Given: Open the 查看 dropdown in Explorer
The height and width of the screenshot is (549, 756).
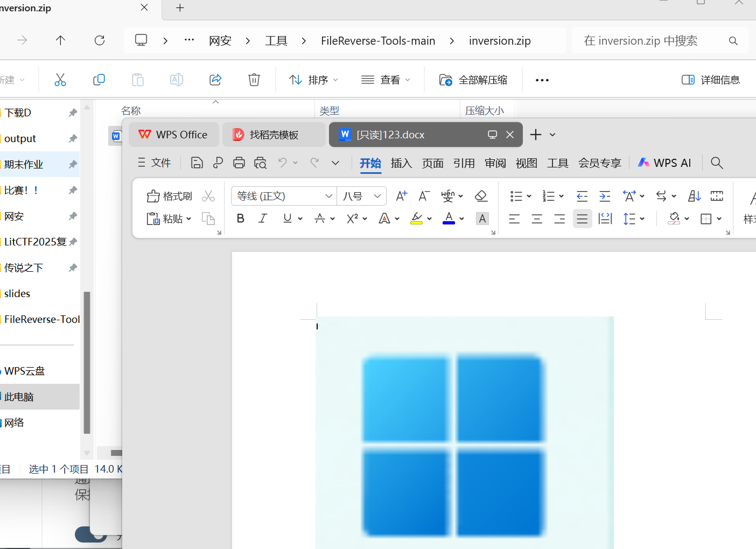Looking at the screenshot, I should pyautogui.click(x=386, y=80).
